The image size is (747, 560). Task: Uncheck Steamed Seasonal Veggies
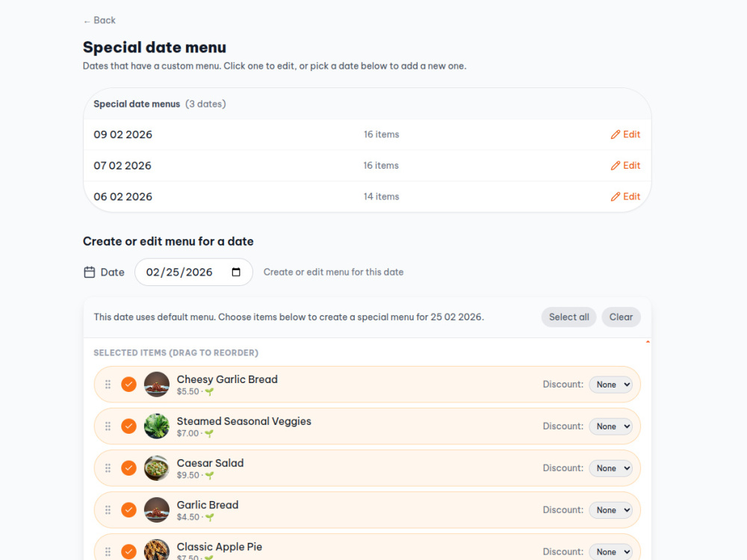[128, 426]
